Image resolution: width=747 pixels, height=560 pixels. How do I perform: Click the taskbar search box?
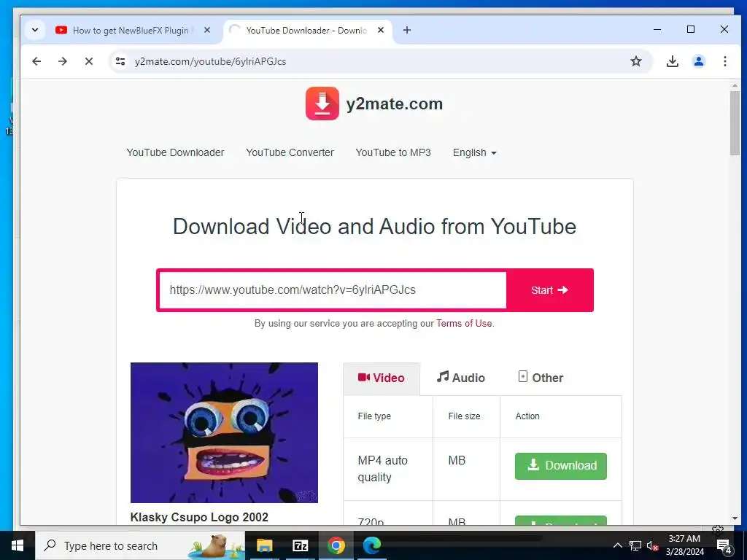[140, 545]
